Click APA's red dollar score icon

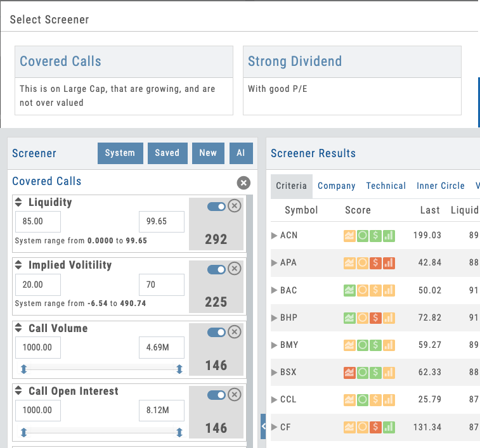(x=375, y=263)
